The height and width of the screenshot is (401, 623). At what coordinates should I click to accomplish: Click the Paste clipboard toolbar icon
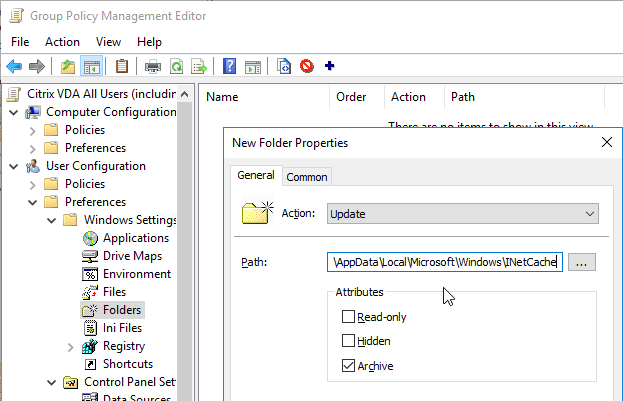[122, 66]
